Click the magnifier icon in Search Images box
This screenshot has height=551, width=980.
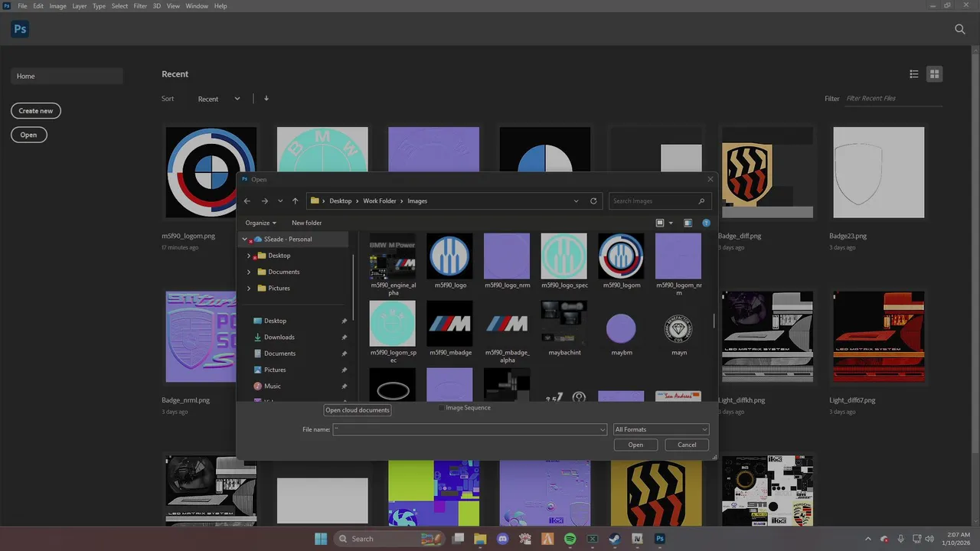tap(701, 201)
